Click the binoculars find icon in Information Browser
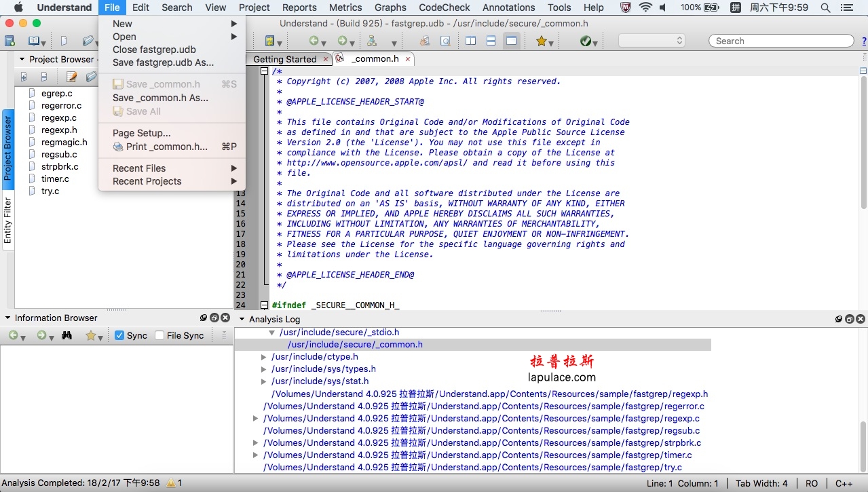Screen dimensions: 868x492 [x=67, y=335]
